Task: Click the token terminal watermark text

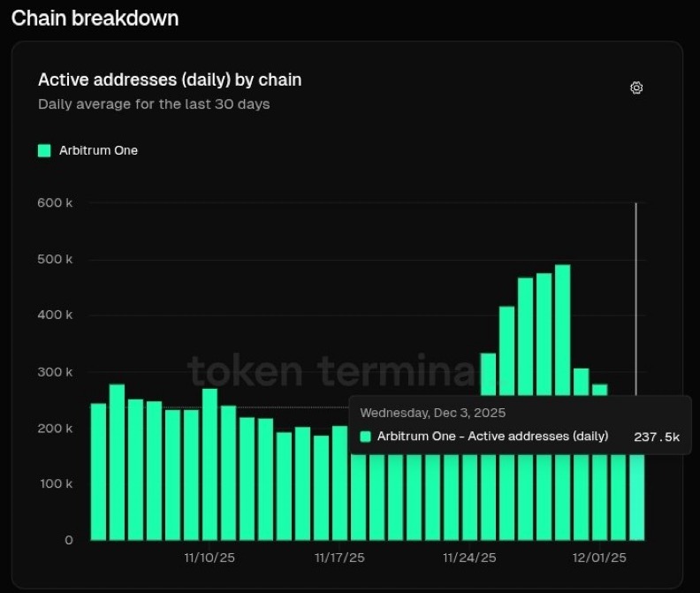Action: click(331, 371)
